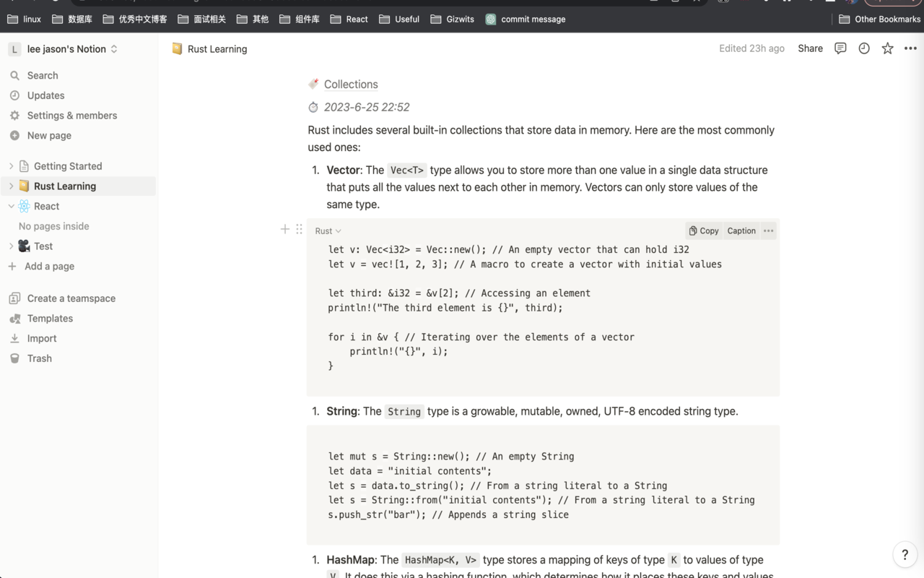Open Search in the sidebar
The width and height of the screenshot is (924, 578).
tap(41, 75)
